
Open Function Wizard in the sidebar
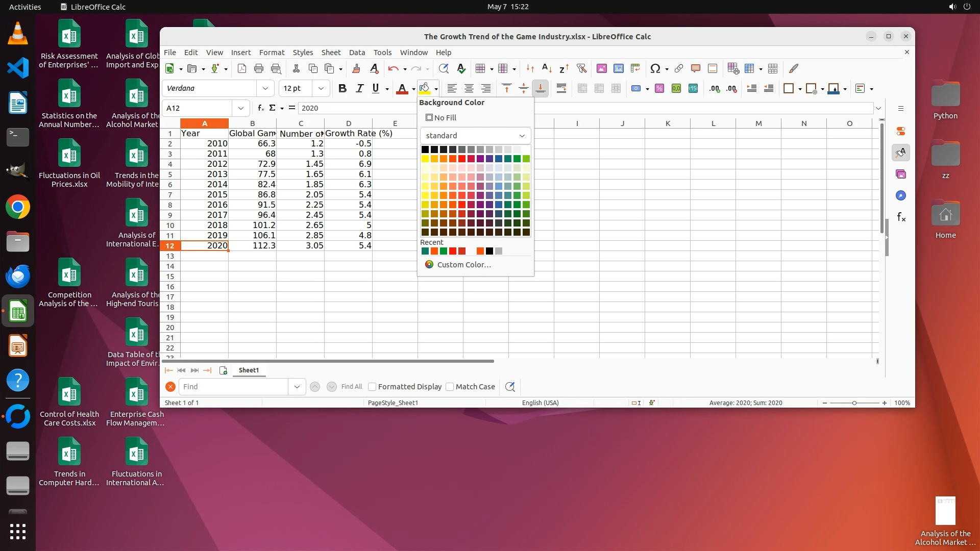click(x=901, y=217)
